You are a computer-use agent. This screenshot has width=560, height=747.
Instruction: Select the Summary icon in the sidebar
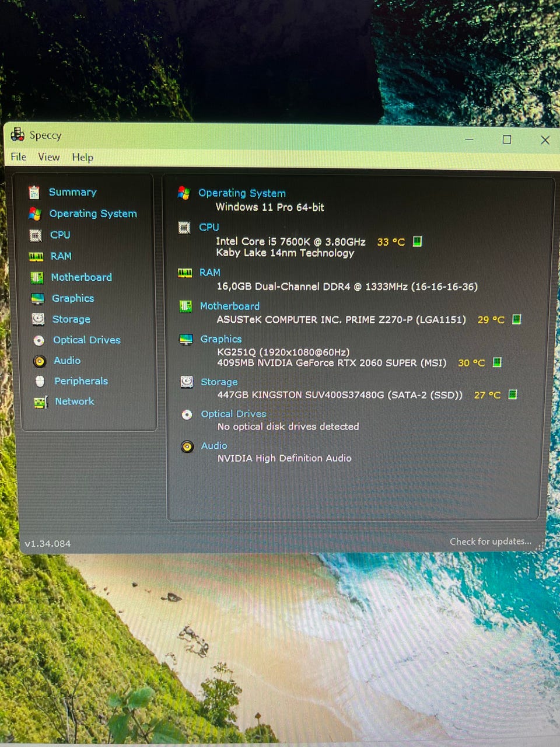[34, 192]
